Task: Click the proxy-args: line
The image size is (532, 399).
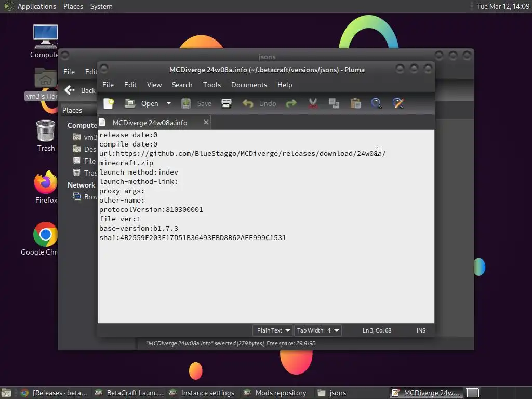Action: coord(122,191)
